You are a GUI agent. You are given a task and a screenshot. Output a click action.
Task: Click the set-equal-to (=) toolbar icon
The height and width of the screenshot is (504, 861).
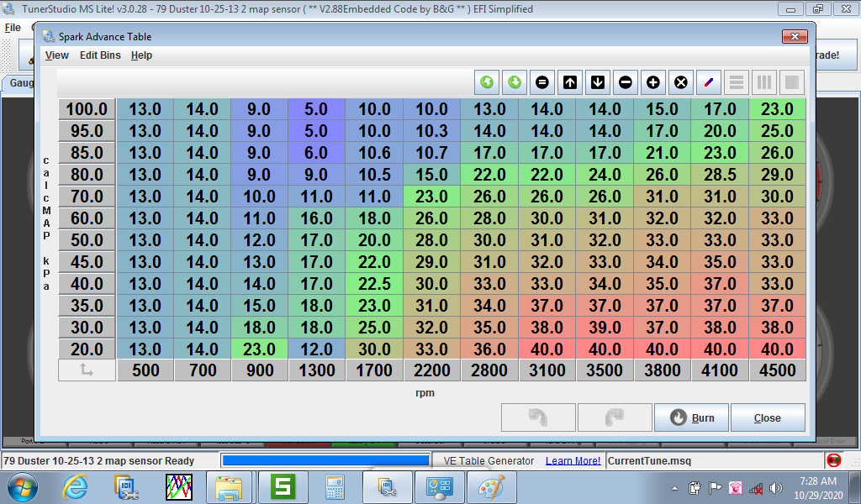click(542, 82)
